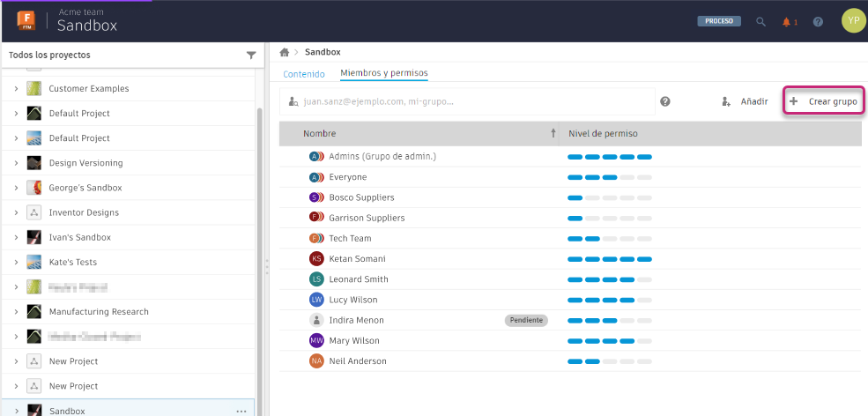Click the Bosco Suppliers group icon
Screen dimensions: 868x416
click(x=316, y=197)
